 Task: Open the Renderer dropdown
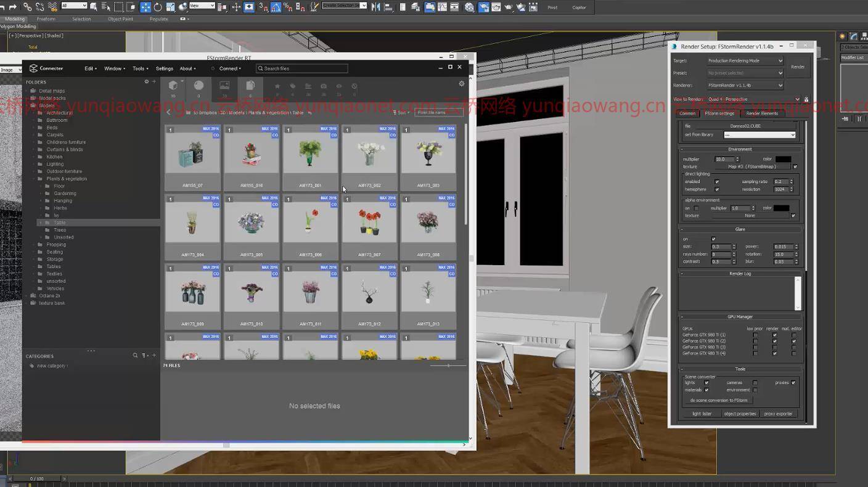coord(745,85)
